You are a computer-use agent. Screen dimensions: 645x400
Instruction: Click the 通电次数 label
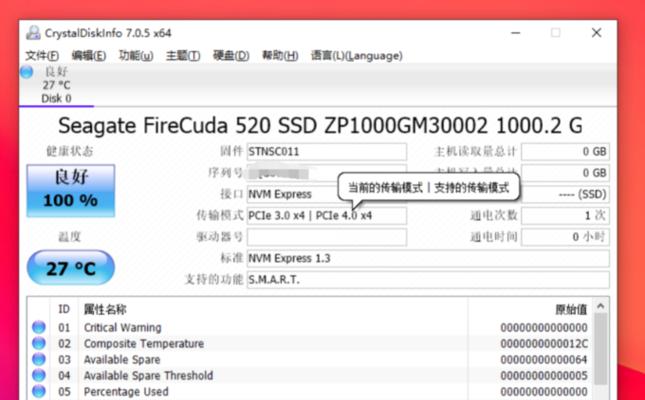tap(494, 215)
